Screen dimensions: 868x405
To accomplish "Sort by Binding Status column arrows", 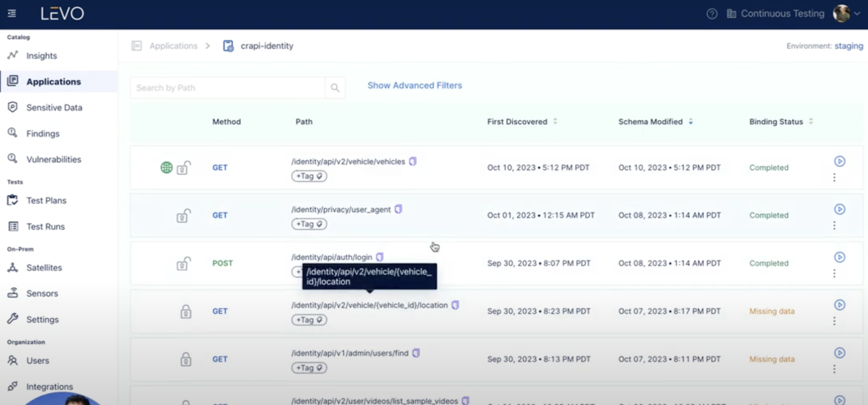I will pyautogui.click(x=811, y=121).
